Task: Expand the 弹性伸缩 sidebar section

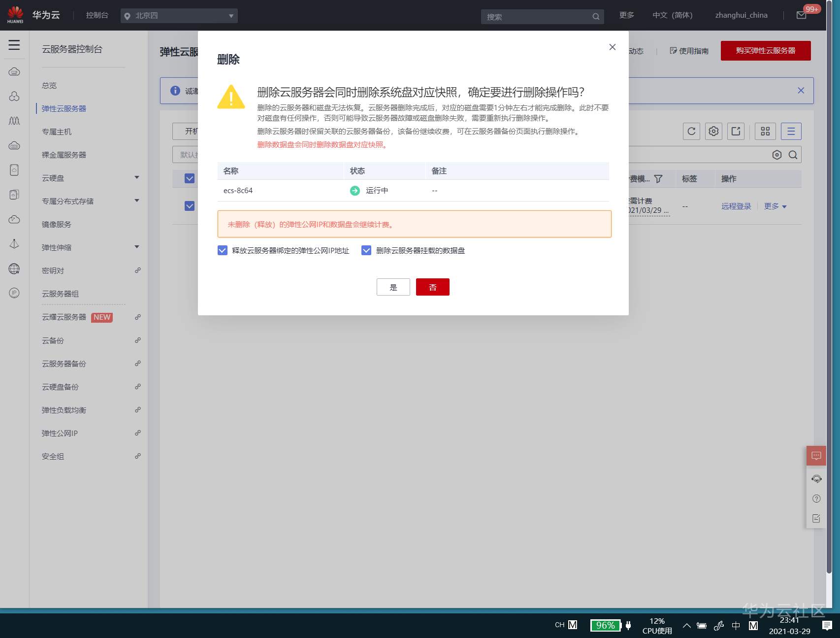Action: (x=137, y=247)
